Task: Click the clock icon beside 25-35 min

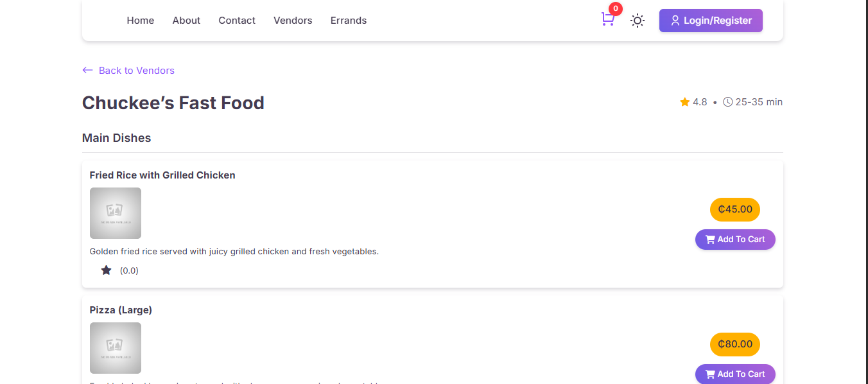Action: point(727,102)
